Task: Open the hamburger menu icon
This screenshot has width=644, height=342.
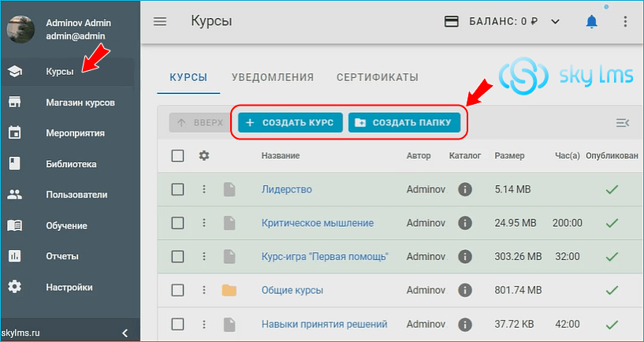Action: (160, 21)
